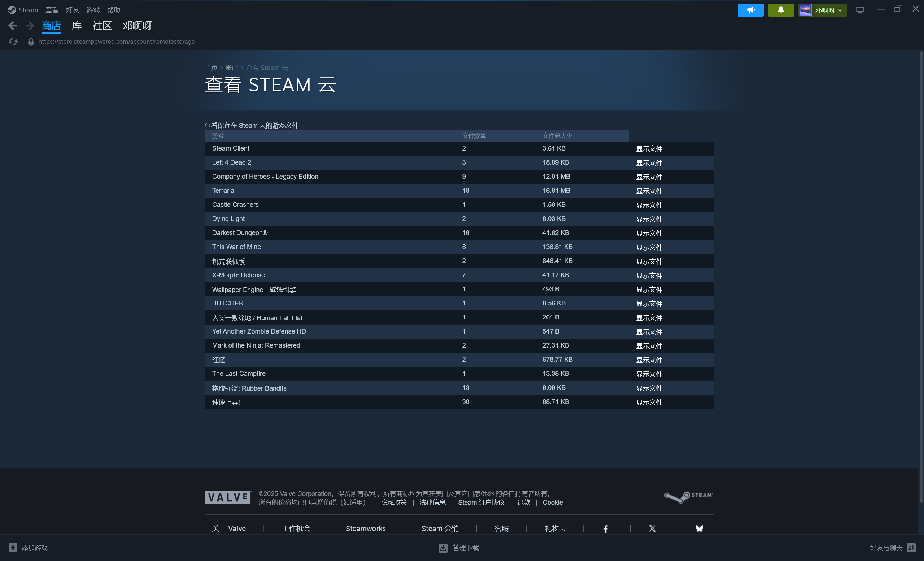The image size is (924, 561).
Task: Show files for X-Morph: Defense
Action: point(649,275)
